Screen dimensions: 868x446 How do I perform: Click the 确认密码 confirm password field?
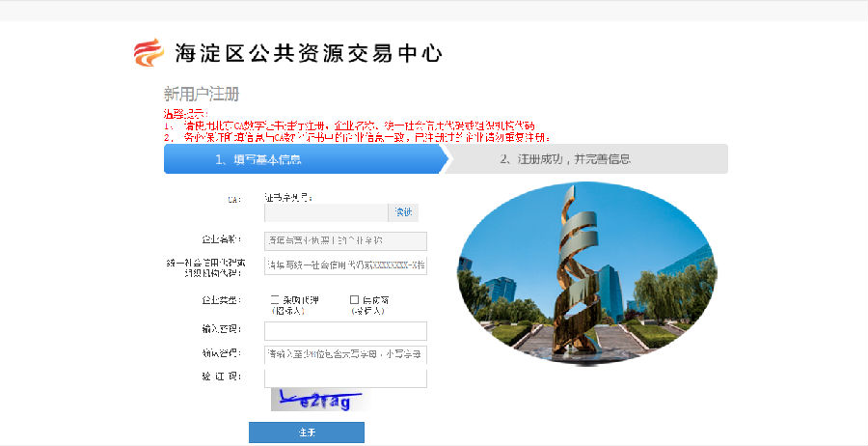tap(345, 353)
